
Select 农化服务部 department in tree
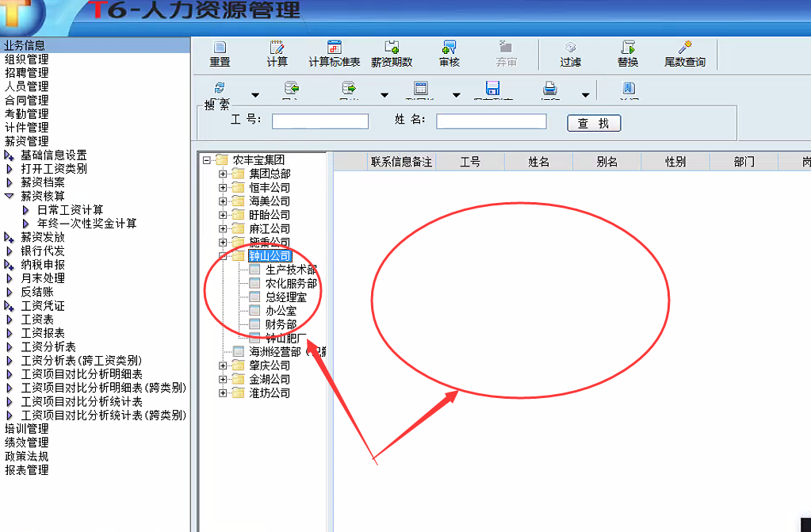pos(291,284)
